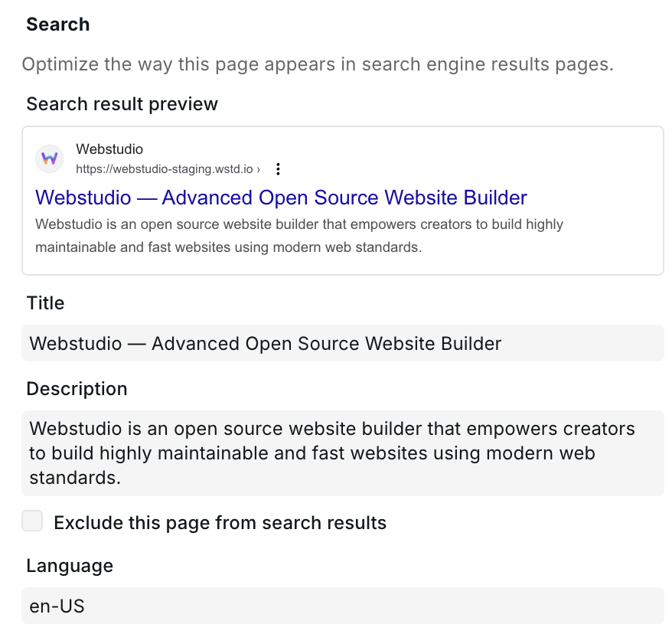
Task: Open the blue 'Webstudio — Advanced Open Source Website Builder' link
Action: pyautogui.click(x=280, y=198)
